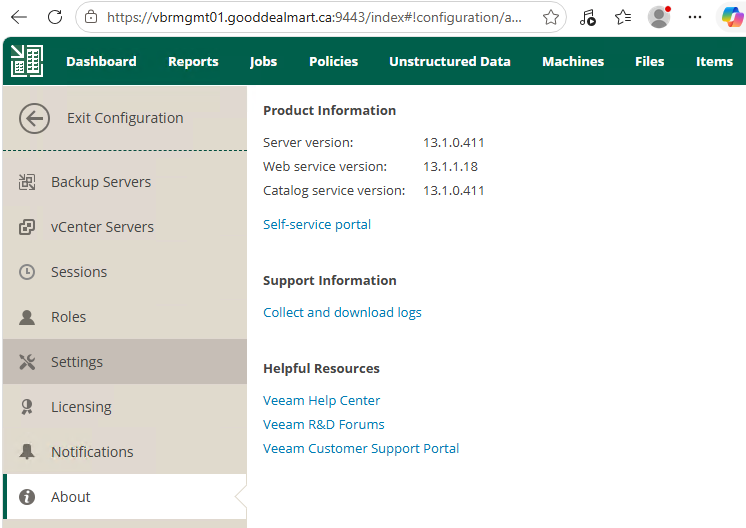Select the Unstructured Data tab
The image size is (746, 528).
(x=450, y=61)
